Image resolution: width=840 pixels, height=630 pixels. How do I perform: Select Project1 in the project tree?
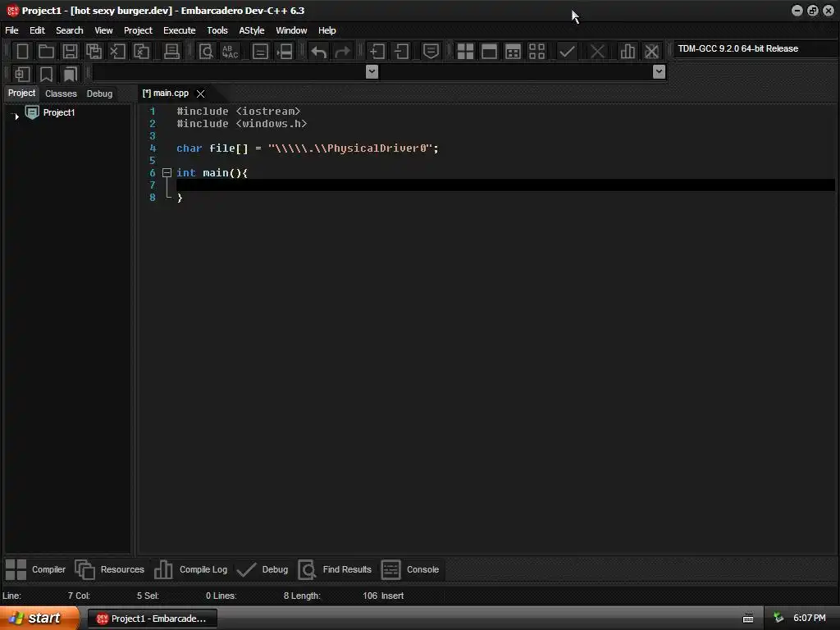pos(59,112)
